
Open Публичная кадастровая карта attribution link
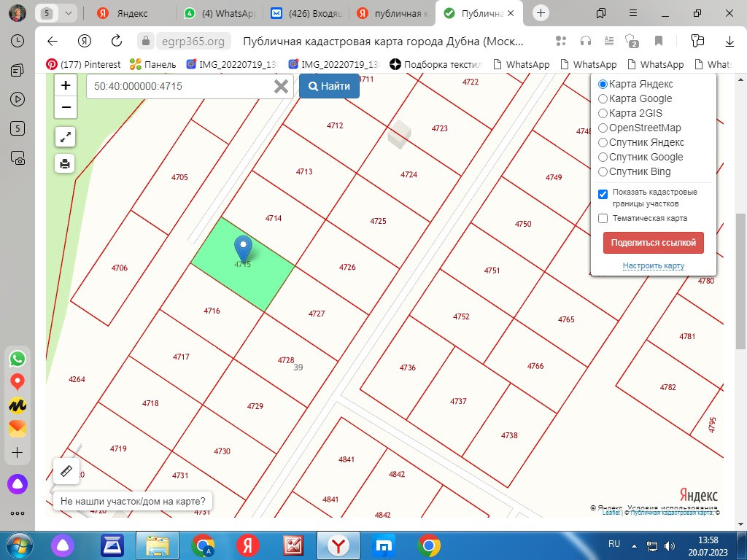[x=672, y=513]
